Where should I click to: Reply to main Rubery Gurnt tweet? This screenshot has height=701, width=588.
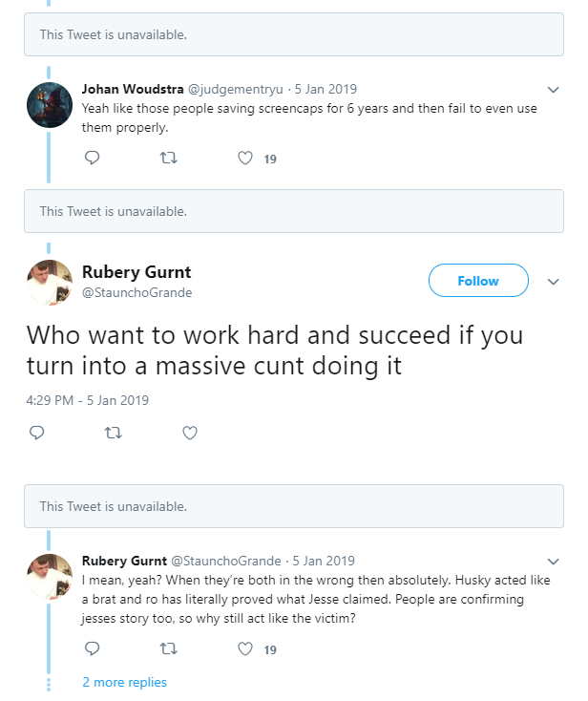tap(36, 433)
